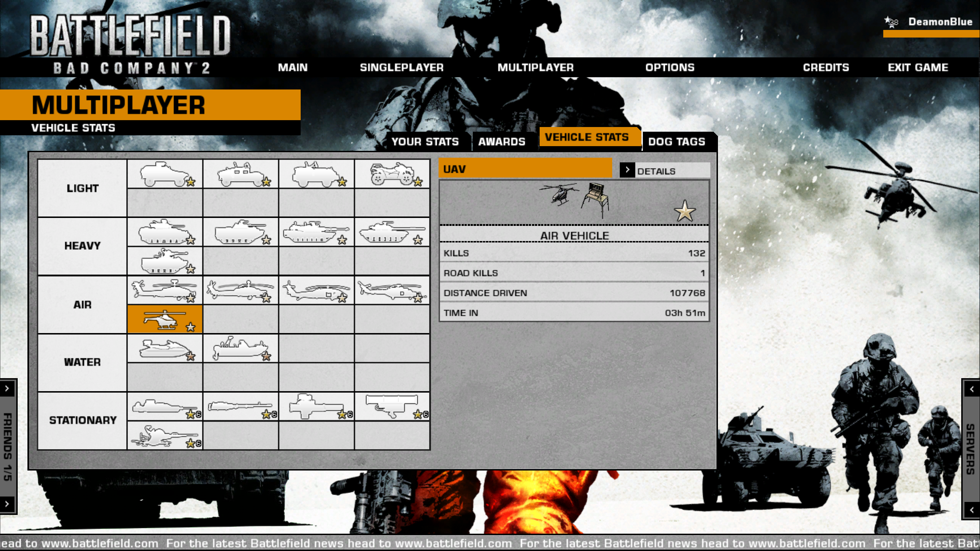Click the Light category label

click(83, 188)
